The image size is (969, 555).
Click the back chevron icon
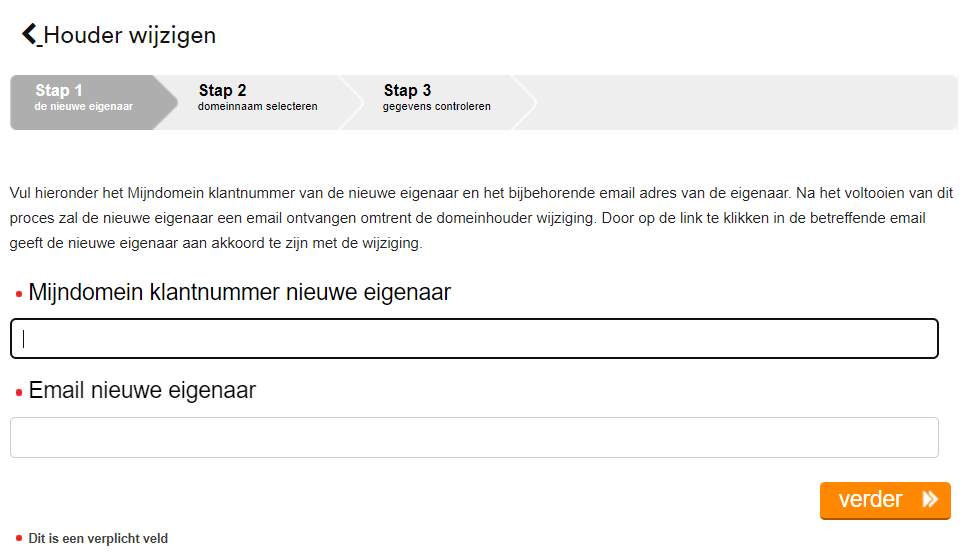(x=30, y=35)
